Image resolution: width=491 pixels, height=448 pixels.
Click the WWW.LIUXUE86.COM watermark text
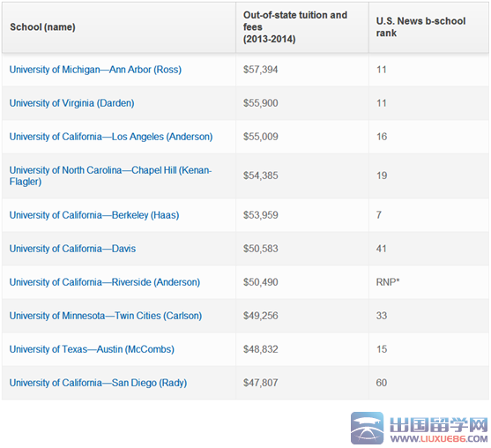pos(439,439)
